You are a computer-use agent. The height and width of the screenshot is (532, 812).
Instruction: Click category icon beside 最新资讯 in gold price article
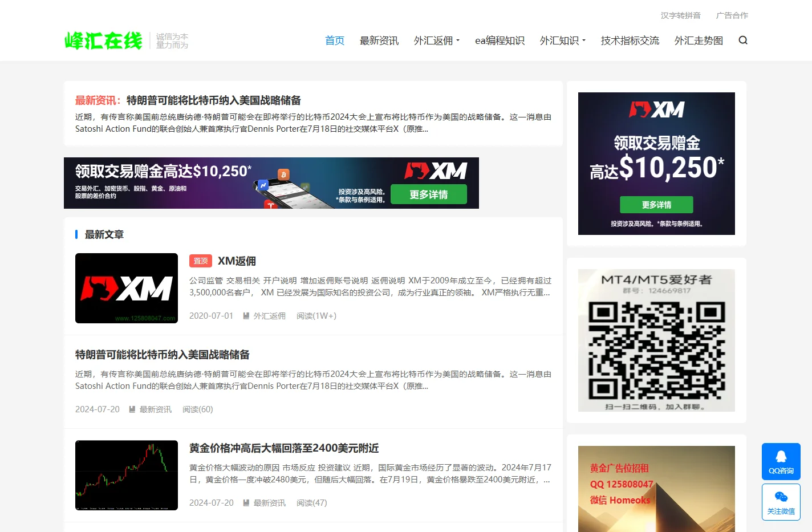(246, 503)
